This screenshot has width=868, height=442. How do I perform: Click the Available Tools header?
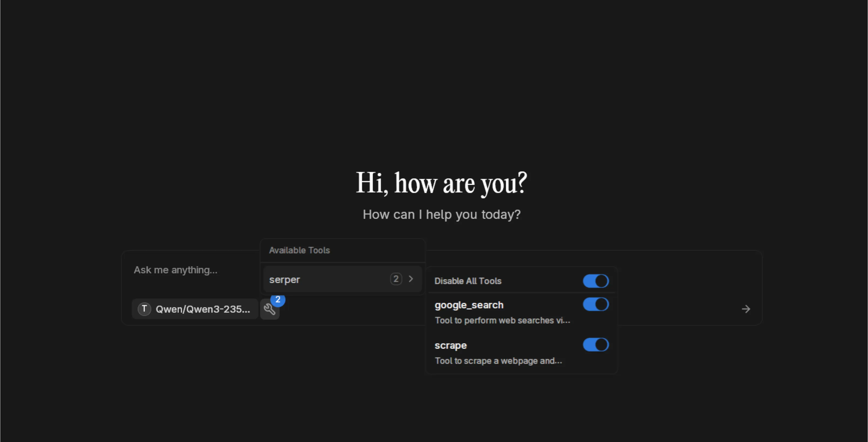(x=299, y=250)
